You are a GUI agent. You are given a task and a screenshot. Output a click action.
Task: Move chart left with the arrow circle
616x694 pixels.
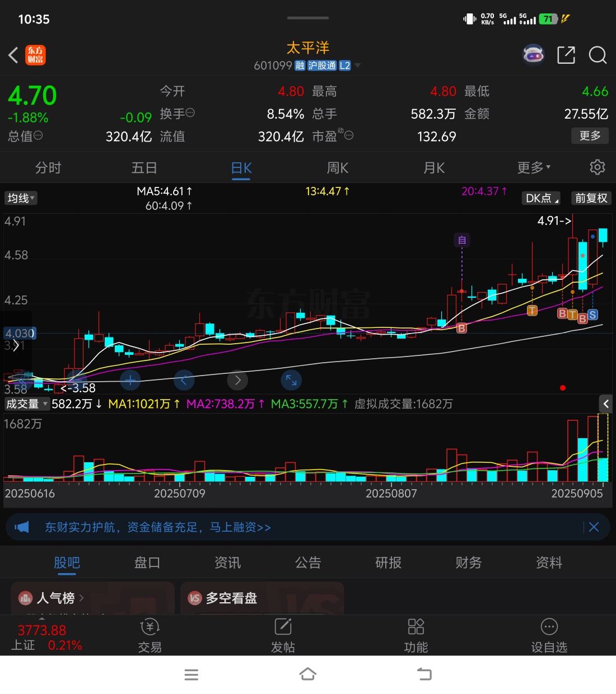coord(184,381)
